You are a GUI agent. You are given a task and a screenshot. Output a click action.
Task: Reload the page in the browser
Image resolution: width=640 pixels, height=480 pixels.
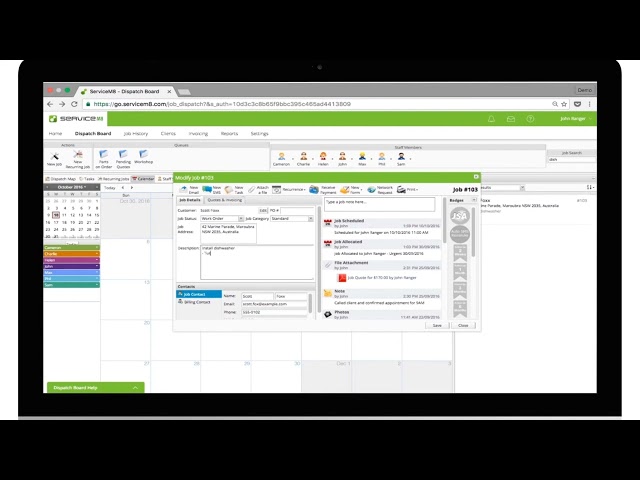[x=74, y=104]
